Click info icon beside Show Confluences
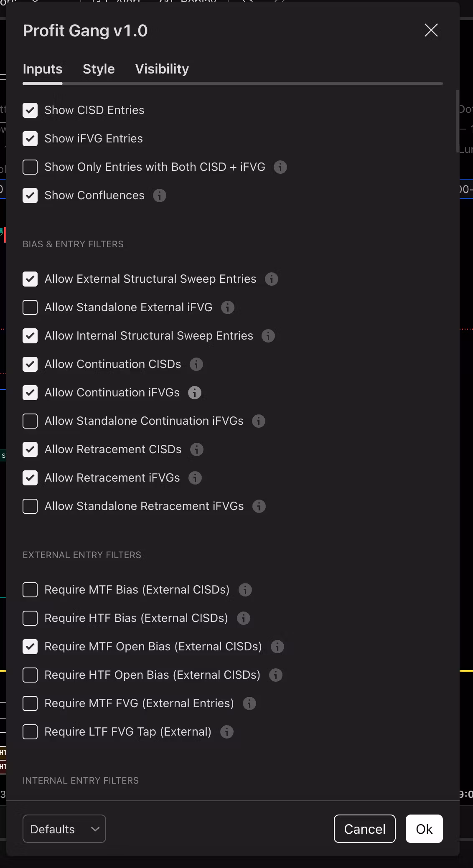The width and height of the screenshot is (473, 868). 159,195
